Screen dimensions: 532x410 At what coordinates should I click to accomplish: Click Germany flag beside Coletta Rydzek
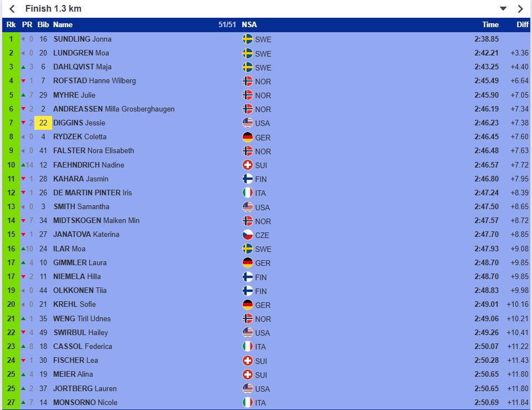pos(248,137)
